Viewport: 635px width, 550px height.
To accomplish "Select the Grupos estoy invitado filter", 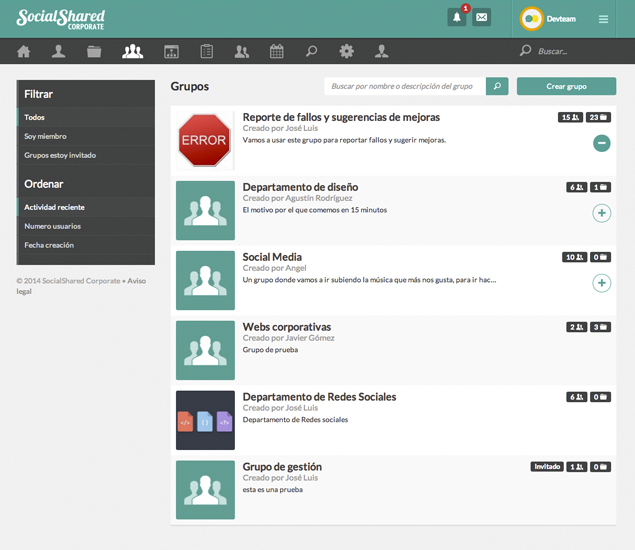I will [x=60, y=155].
